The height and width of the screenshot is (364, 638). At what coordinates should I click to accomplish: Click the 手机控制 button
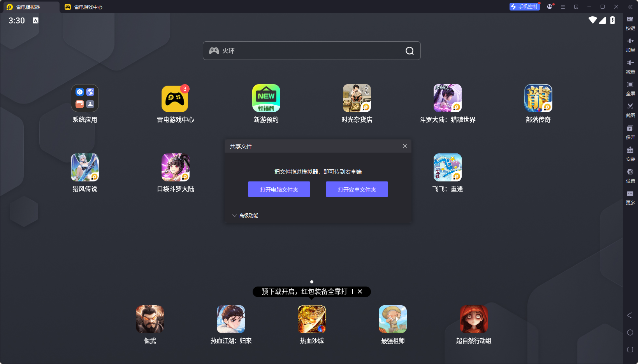[x=525, y=7]
